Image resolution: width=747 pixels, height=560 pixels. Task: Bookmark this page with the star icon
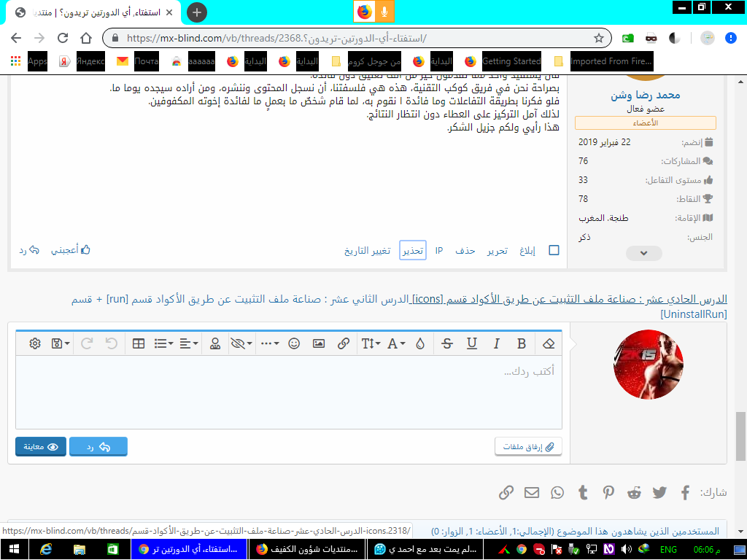pyautogui.click(x=598, y=38)
